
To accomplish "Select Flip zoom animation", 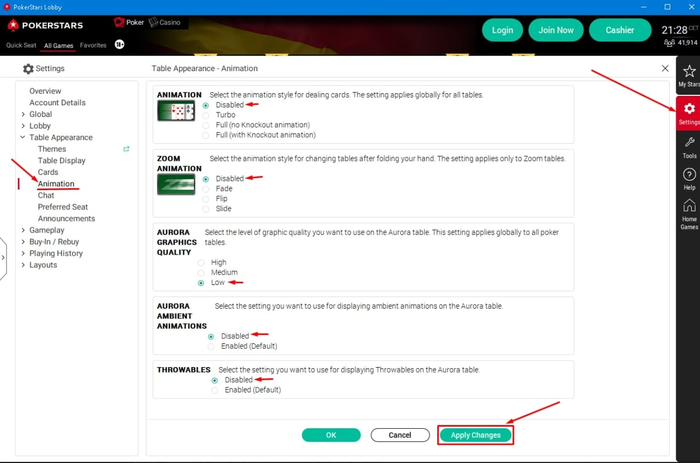I will point(206,199).
